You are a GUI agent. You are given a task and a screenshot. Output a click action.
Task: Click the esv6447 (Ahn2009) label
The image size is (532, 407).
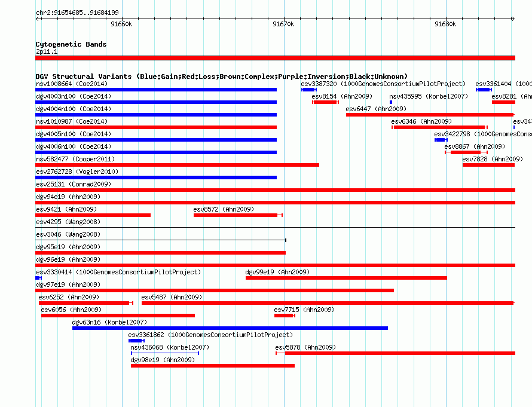pos(376,109)
